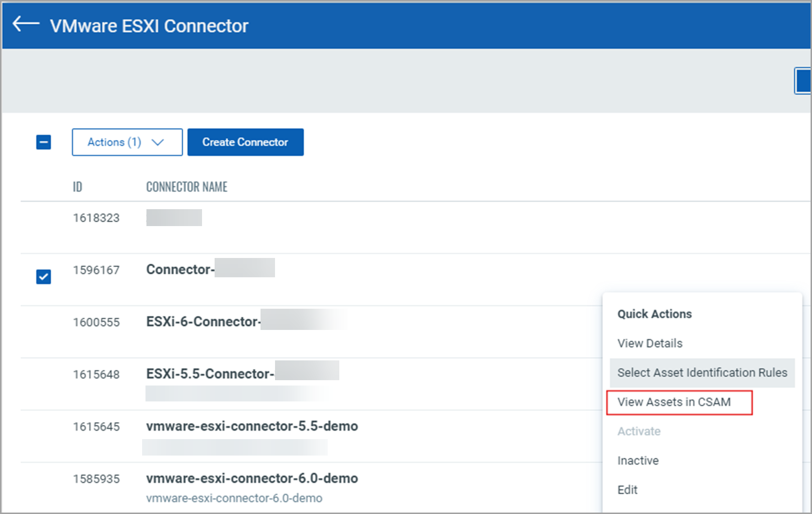Screen dimensions: 812x514
Task: Click the partially visible blue button at right
Action: coord(803,81)
